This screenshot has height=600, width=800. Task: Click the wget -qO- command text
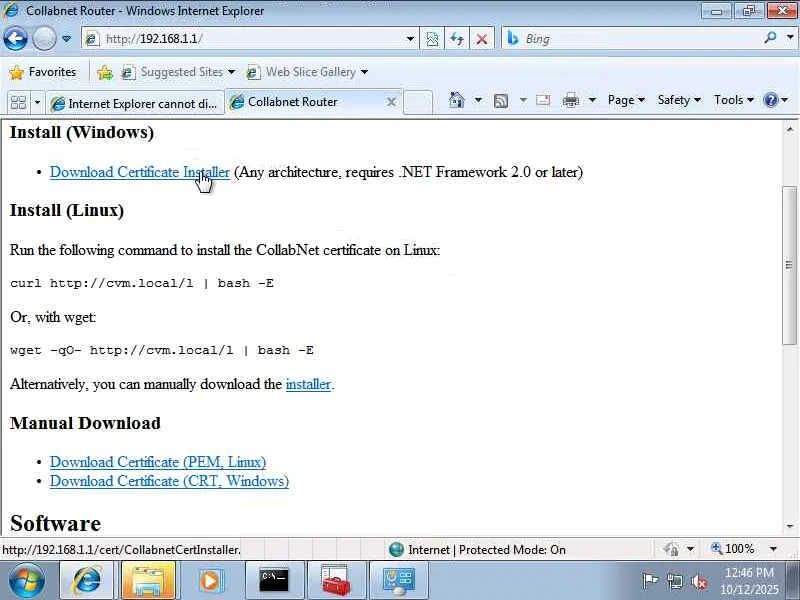(162, 351)
